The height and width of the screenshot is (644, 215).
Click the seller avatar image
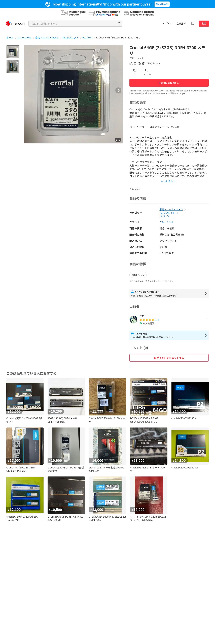tap(133, 319)
